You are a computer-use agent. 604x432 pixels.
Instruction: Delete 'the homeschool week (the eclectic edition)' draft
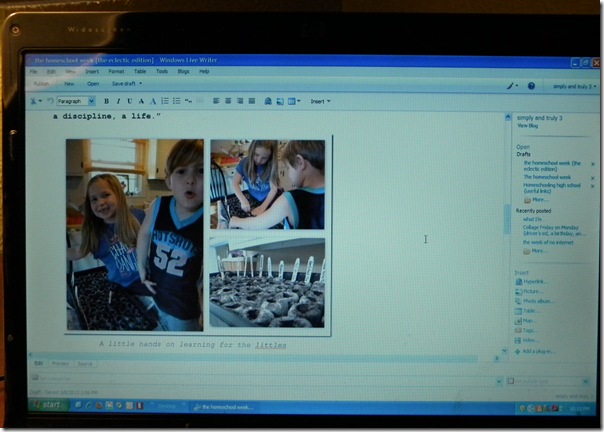click(x=593, y=164)
